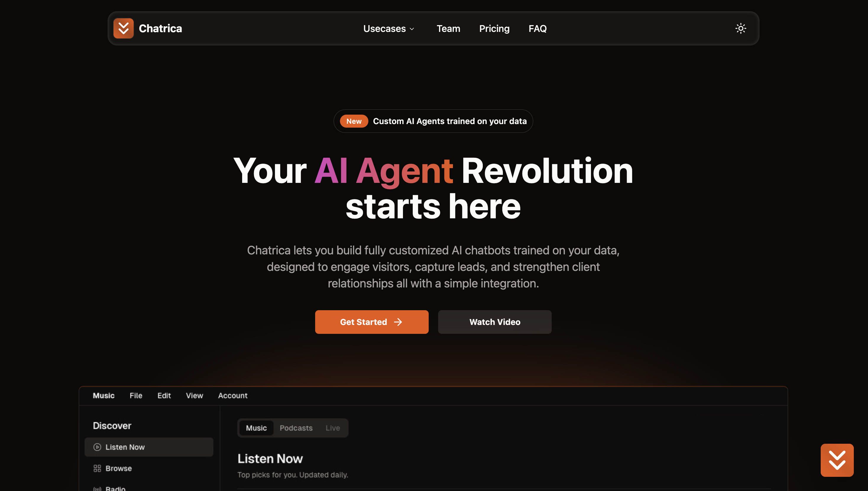
Task: Go to the Team page link
Action: (x=448, y=29)
